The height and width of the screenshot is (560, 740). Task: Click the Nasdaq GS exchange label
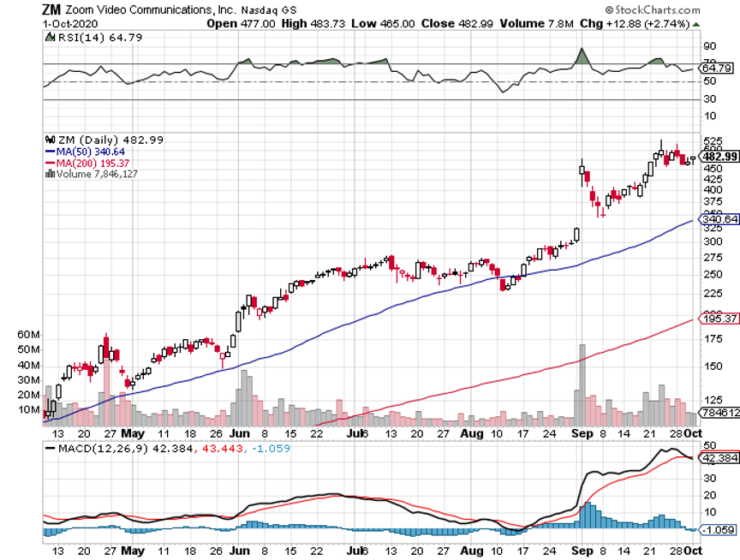[269, 10]
